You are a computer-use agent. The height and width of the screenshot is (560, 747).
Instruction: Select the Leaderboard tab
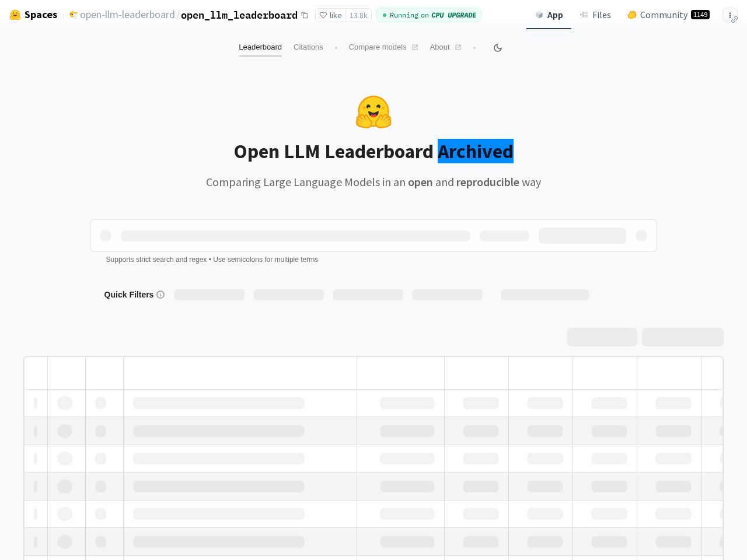click(x=260, y=47)
